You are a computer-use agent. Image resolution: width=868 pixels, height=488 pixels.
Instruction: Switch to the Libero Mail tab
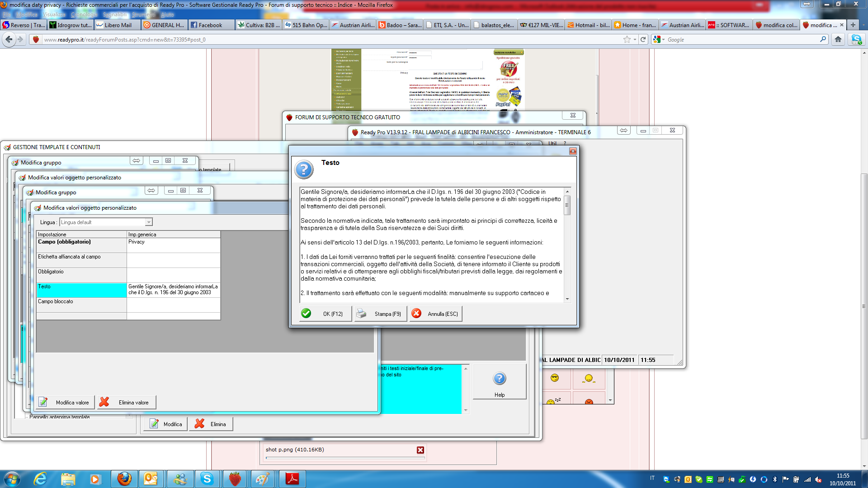pyautogui.click(x=118, y=25)
